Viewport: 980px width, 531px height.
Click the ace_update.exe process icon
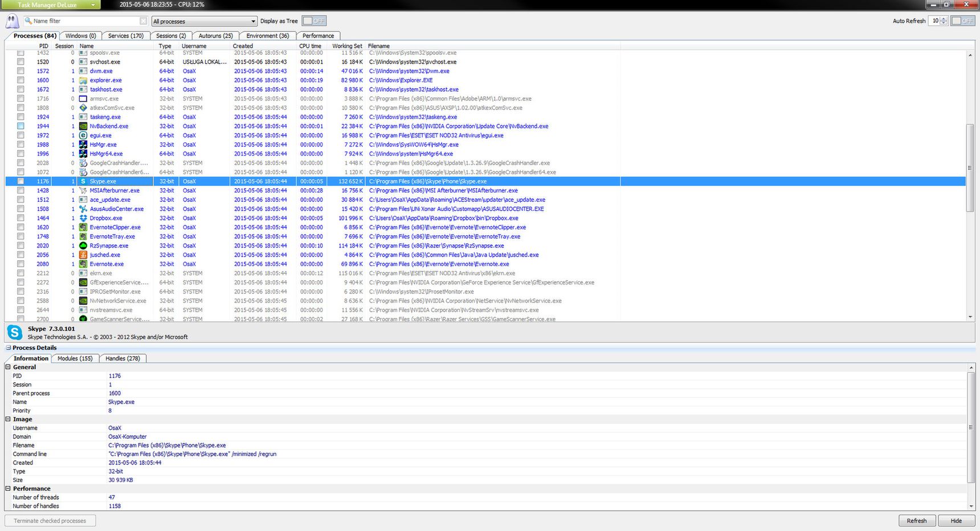pyautogui.click(x=83, y=200)
